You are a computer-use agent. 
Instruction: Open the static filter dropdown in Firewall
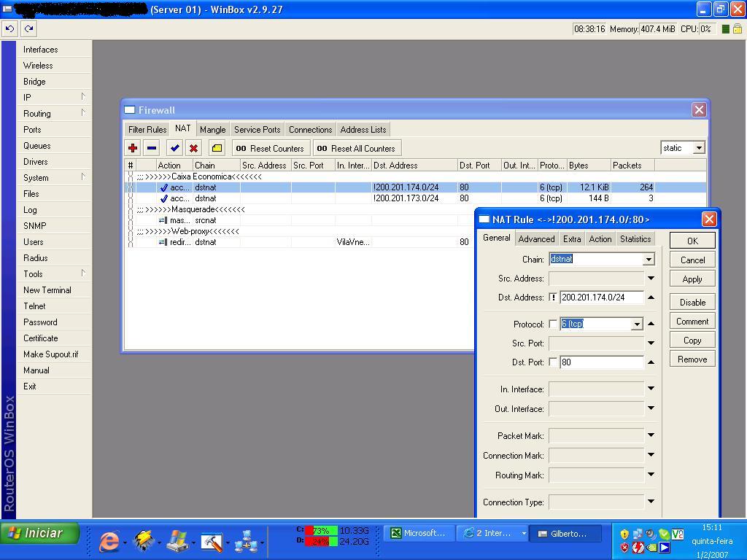[x=698, y=148]
